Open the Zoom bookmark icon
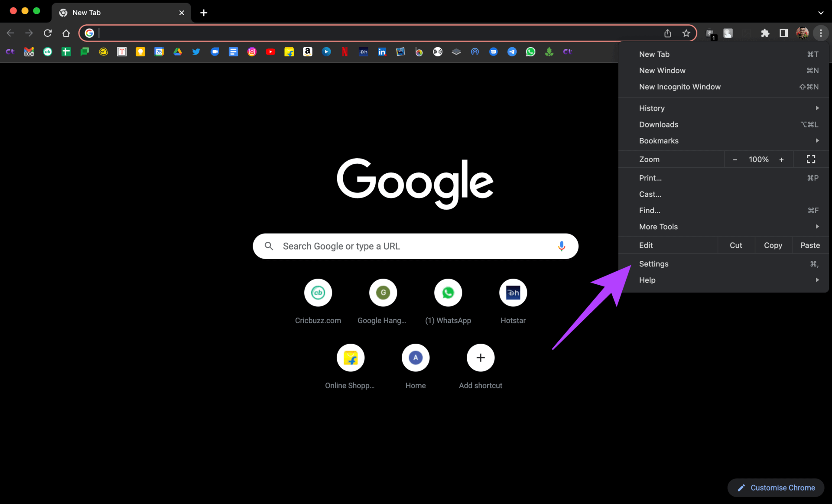The image size is (832, 504). [215, 52]
